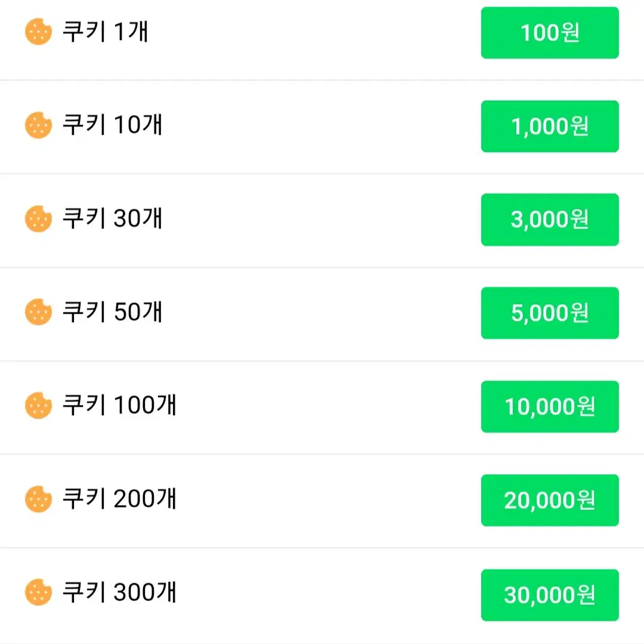The height and width of the screenshot is (644, 644).
Task: Select the 10,000원 green button
Action: point(550,407)
